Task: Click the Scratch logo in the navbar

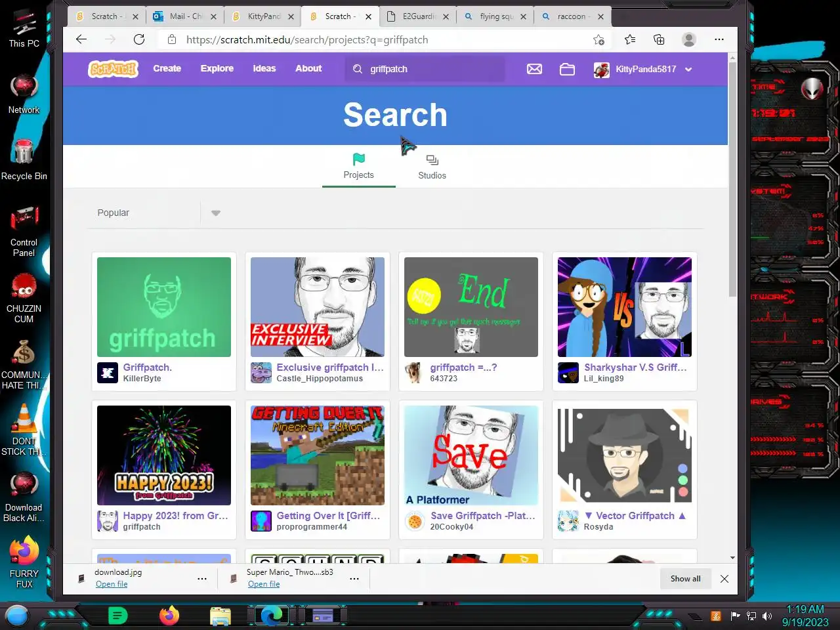Action: [x=114, y=68]
